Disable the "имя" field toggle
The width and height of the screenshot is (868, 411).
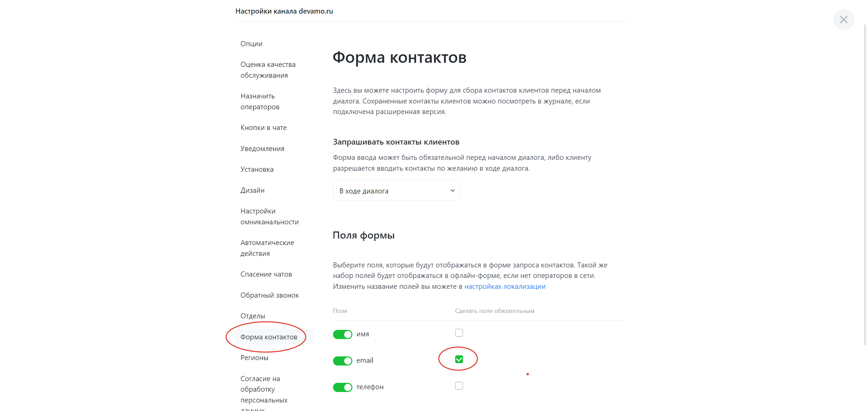tap(343, 334)
